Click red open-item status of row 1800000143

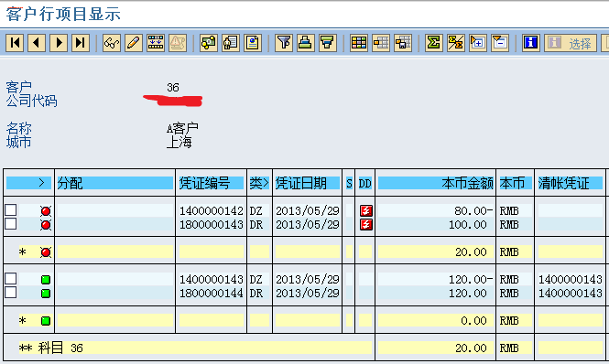click(46, 225)
